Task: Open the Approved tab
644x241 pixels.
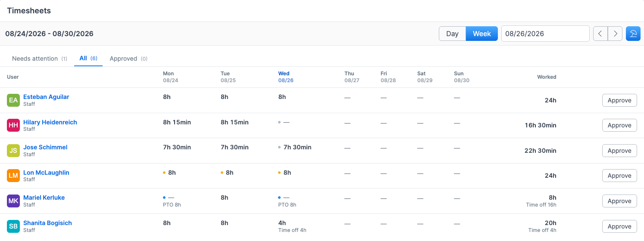Action: [x=128, y=59]
